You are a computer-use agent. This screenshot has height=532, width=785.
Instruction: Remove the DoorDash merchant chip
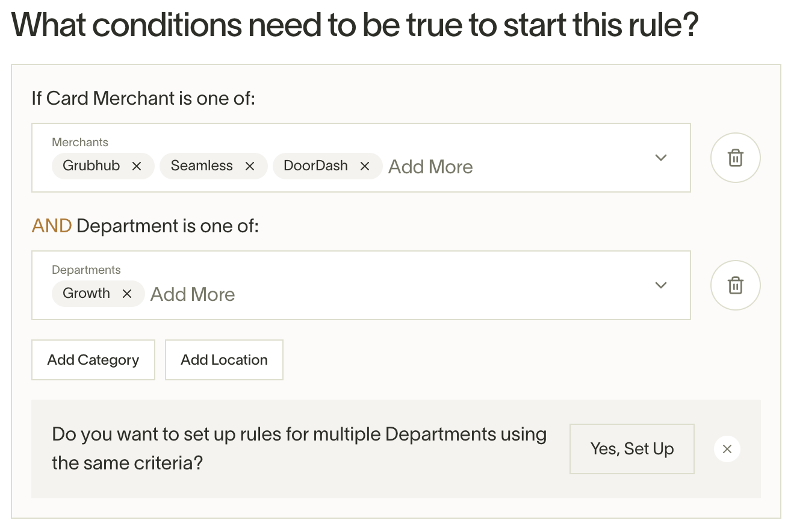click(x=365, y=166)
